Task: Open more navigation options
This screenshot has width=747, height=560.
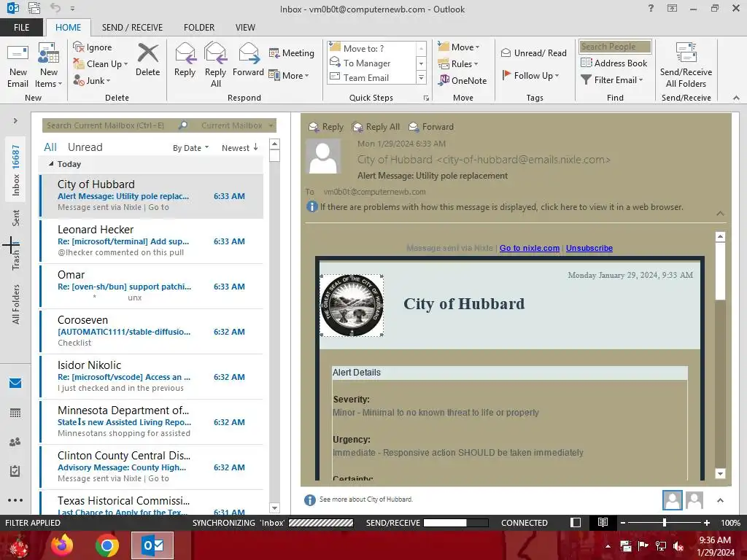Action: pyautogui.click(x=15, y=500)
